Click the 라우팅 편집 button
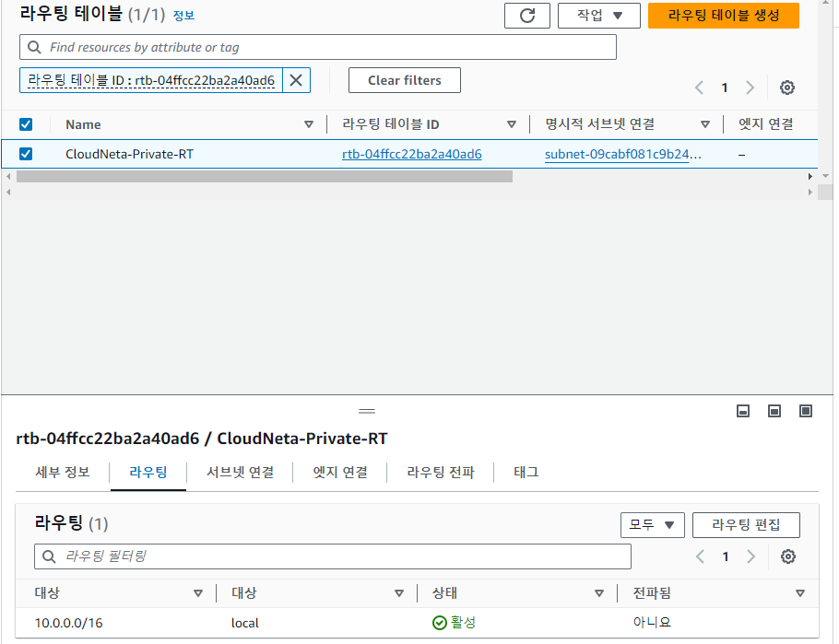 (x=746, y=525)
